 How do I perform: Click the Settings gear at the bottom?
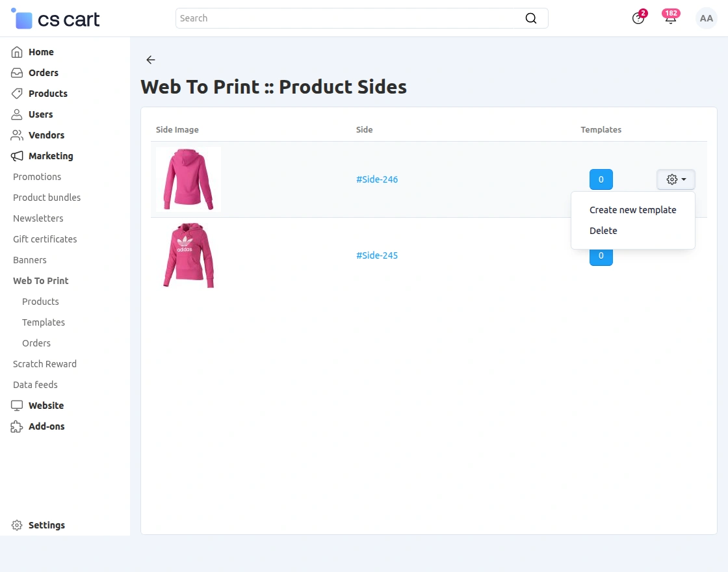tap(17, 525)
